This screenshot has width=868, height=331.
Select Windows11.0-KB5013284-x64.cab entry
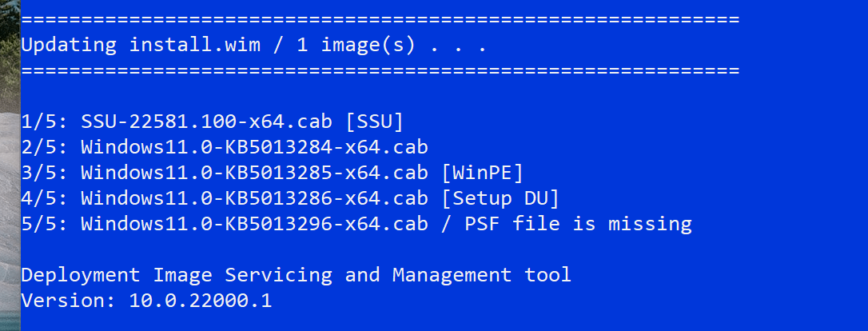(254, 147)
